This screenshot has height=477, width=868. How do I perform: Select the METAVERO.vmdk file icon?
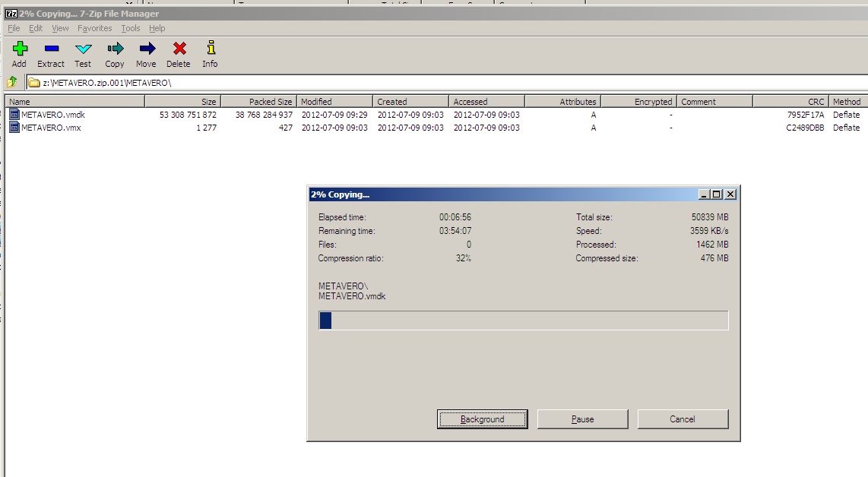point(14,115)
